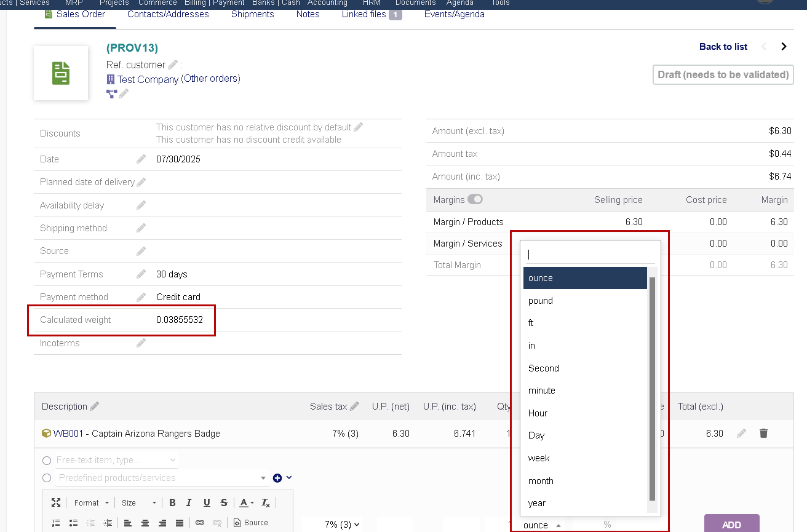Click the unit dropdown list scrollbar
Image resolution: width=807 pixels, height=532 pixels.
[653, 387]
